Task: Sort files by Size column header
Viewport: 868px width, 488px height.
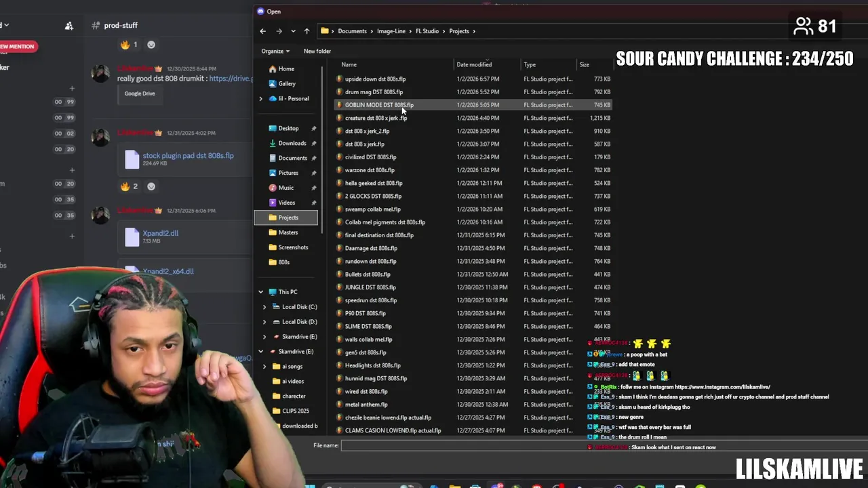Action: tap(584, 64)
